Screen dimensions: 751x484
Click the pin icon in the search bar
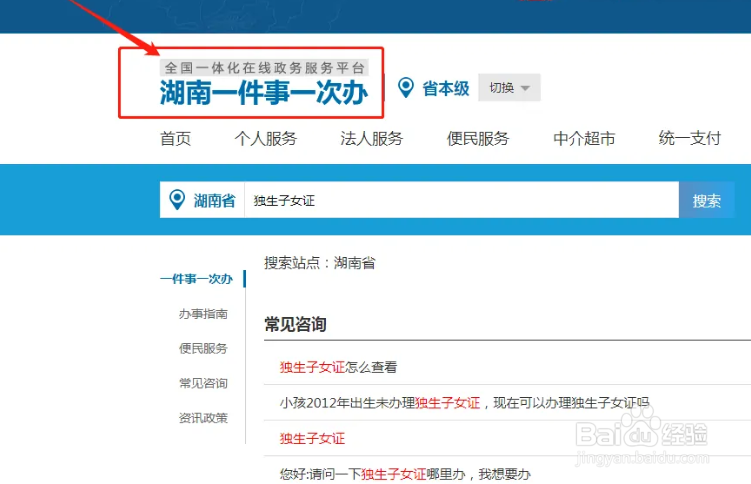[x=177, y=200]
